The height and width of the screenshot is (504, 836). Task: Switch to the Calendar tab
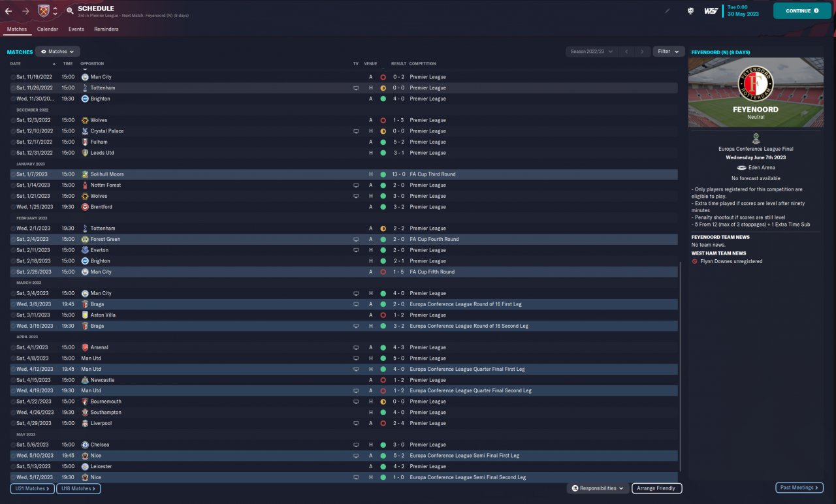pyautogui.click(x=48, y=29)
